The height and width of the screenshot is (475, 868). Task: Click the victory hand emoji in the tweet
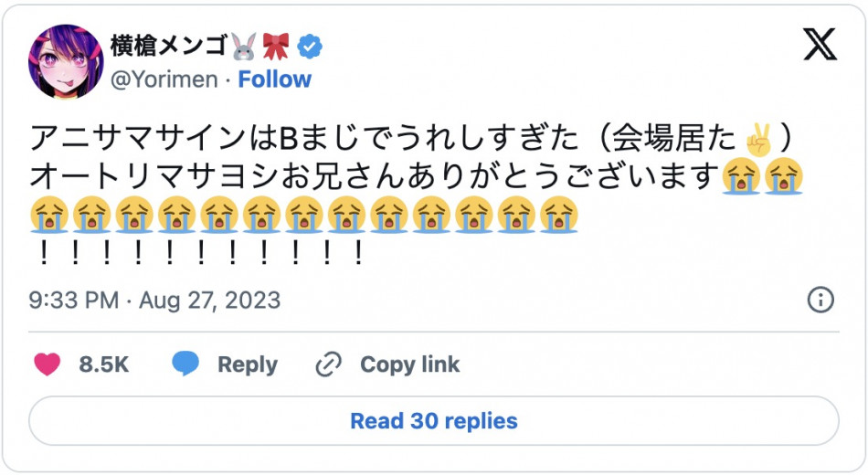point(757,140)
